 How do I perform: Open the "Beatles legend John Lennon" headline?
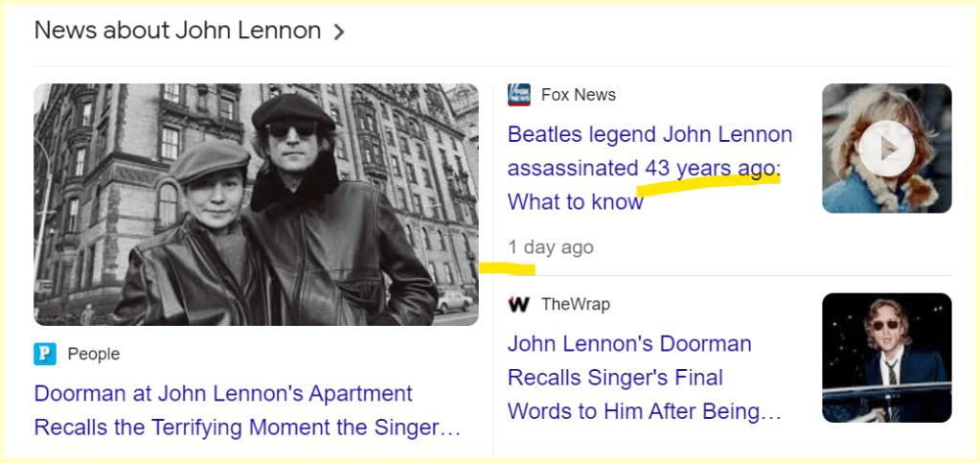tap(650, 135)
